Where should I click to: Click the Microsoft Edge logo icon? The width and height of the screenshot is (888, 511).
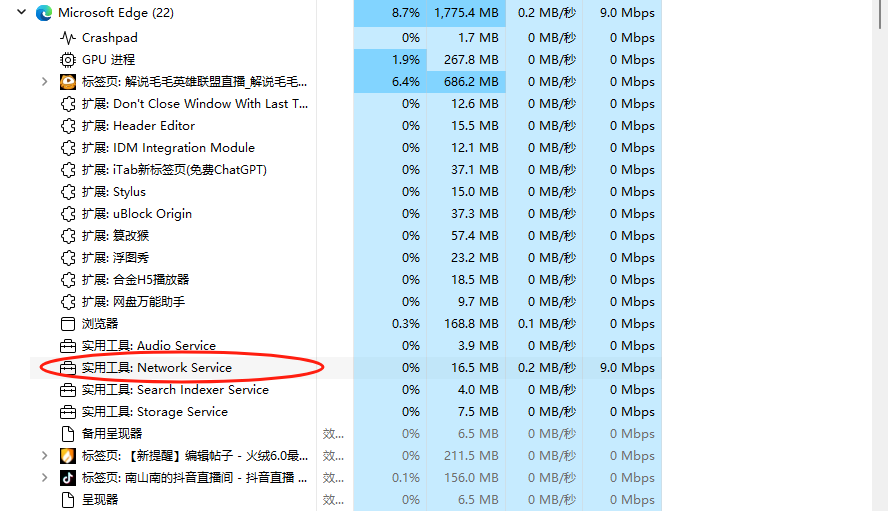pyautogui.click(x=43, y=13)
